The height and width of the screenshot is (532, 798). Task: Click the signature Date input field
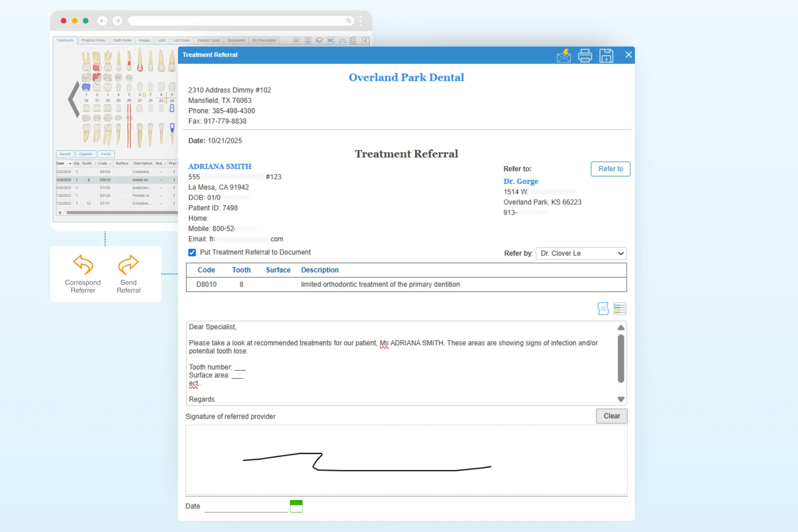point(246,506)
